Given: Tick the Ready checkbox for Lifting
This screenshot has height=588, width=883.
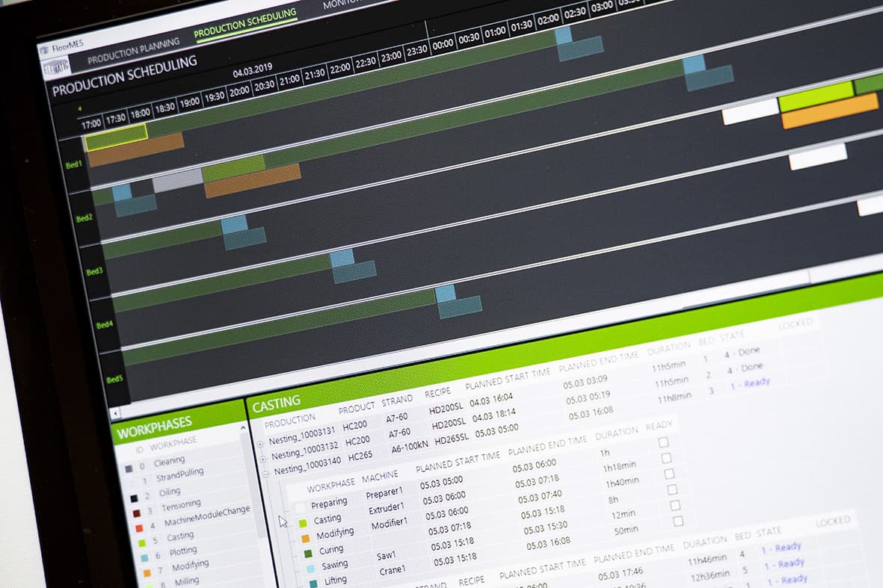Looking at the screenshot, I should tap(678, 521).
